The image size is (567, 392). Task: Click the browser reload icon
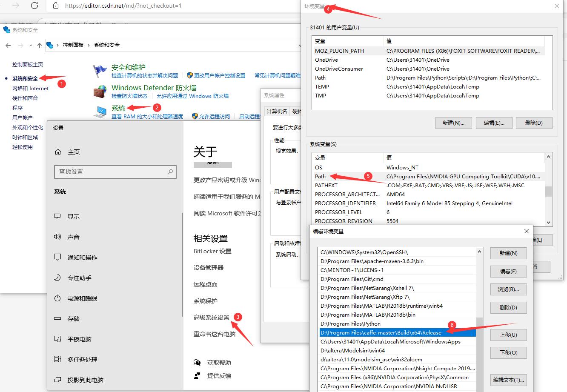(34, 6)
